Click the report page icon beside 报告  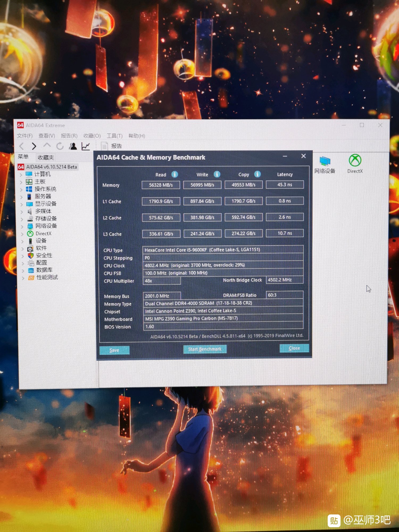click(104, 146)
